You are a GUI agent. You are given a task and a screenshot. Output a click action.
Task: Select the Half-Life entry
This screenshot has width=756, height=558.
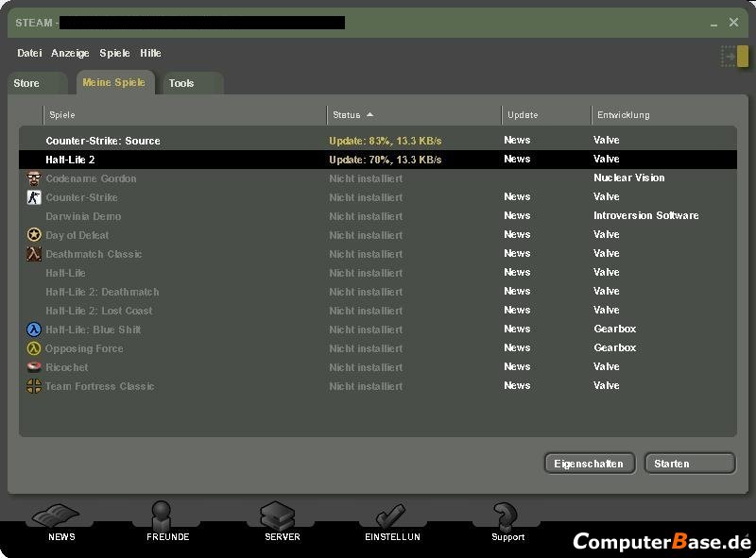click(65, 273)
